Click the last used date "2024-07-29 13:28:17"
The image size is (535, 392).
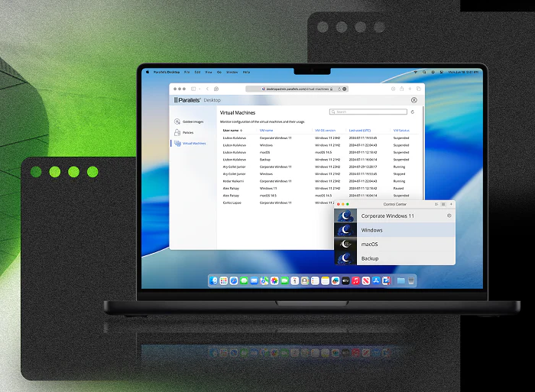tap(363, 167)
